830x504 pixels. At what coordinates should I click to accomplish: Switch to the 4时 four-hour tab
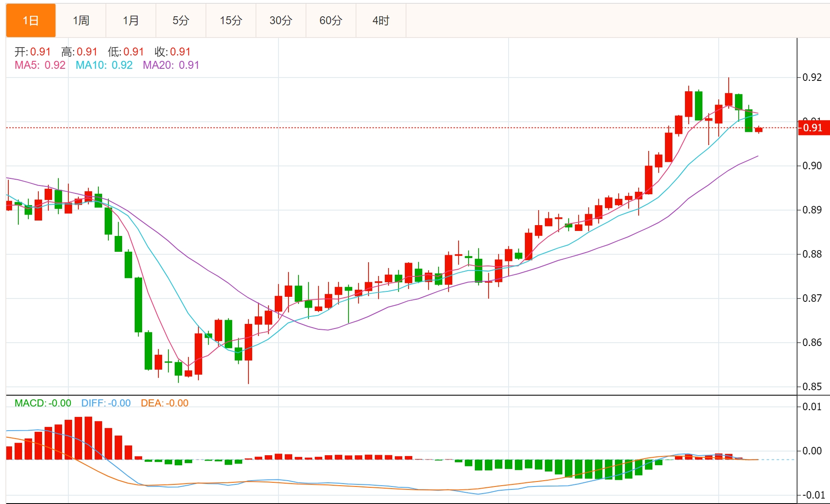point(381,20)
